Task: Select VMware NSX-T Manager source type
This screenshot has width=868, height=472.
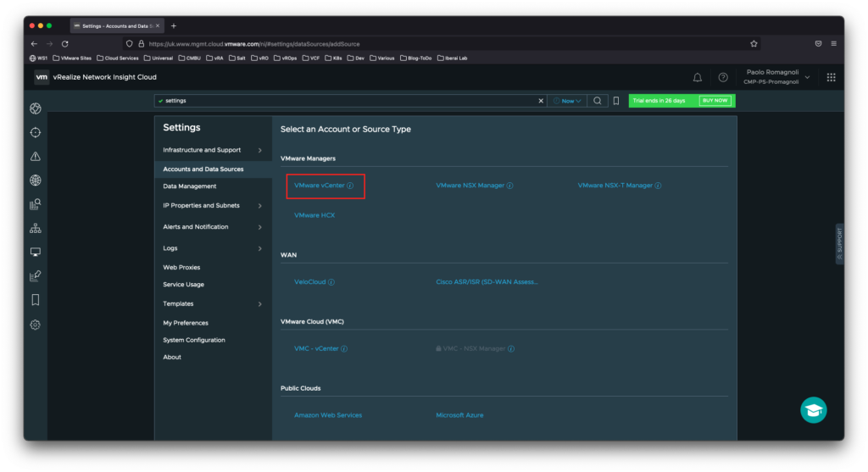Action: (615, 186)
